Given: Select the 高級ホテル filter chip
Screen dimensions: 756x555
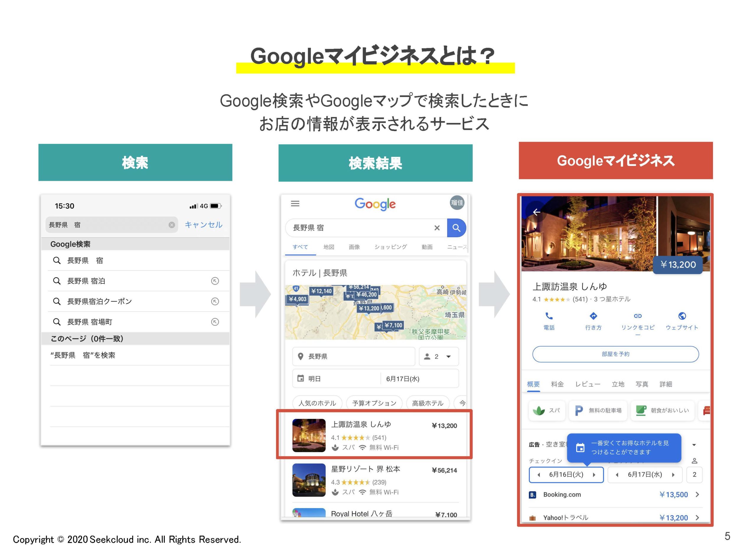Looking at the screenshot, I should tap(428, 403).
